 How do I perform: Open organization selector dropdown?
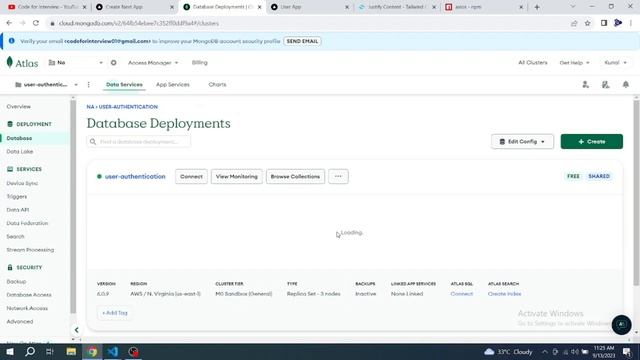(x=75, y=62)
